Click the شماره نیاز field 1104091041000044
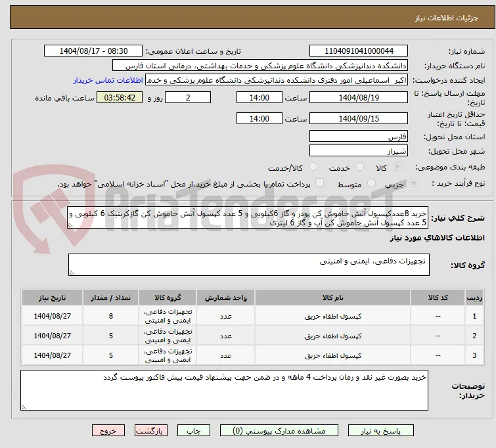Screen dimensions: 496x448 [x=359, y=51]
